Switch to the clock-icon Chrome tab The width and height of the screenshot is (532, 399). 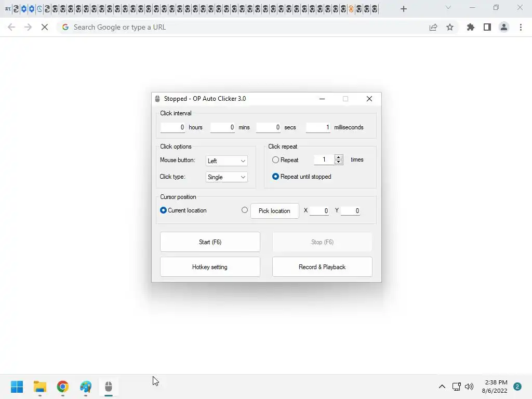click(x=39, y=9)
